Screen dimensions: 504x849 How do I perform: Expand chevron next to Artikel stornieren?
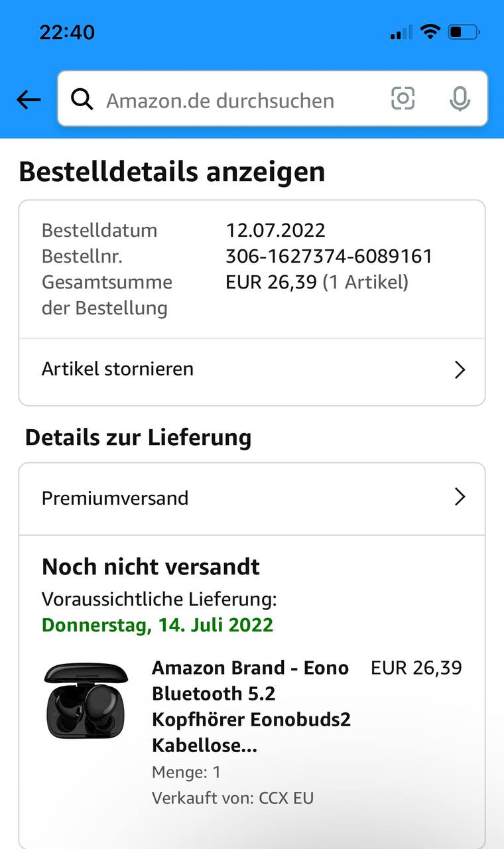[460, 369]
